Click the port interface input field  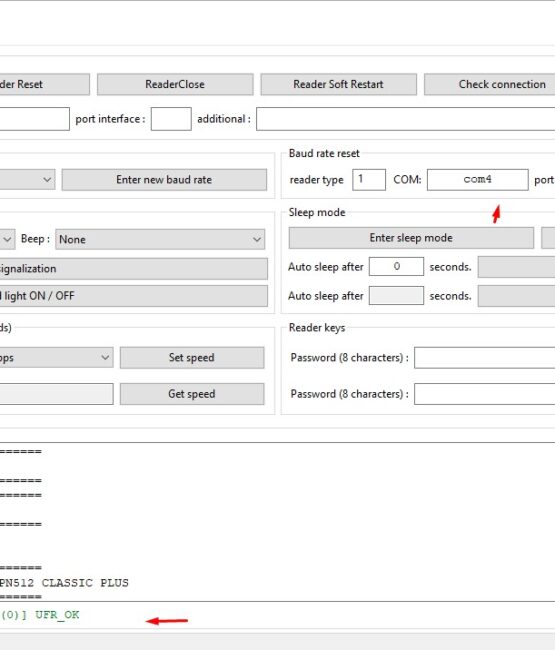click(171, 119)
